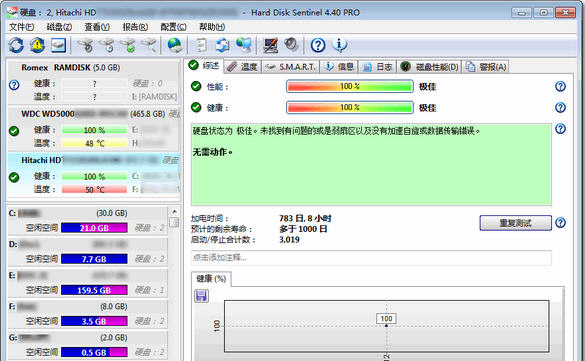
Task: Switch to the 信息 tab
Action: pyautogui.click(x=339, y=67)
